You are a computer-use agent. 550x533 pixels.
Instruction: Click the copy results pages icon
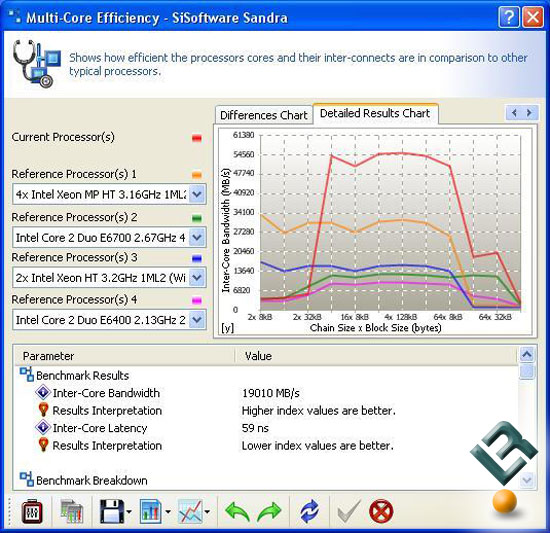(72, 512)
